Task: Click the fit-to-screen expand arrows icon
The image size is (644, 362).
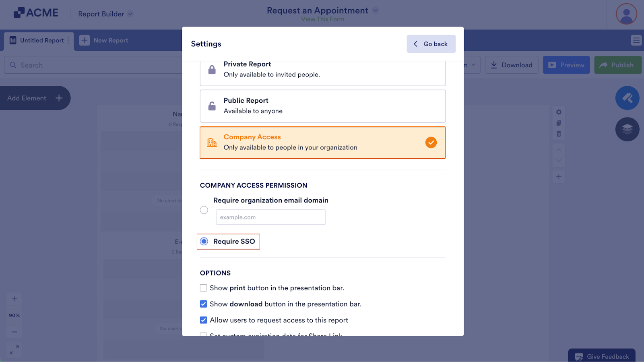Action: click(14, 350)
